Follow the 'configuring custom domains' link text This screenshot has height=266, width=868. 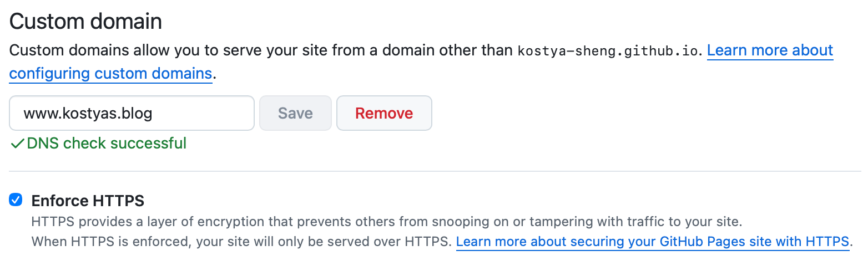(110, 73)
